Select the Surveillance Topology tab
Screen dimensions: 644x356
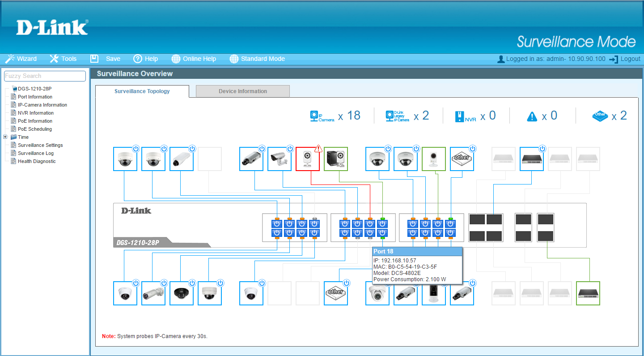142,91
